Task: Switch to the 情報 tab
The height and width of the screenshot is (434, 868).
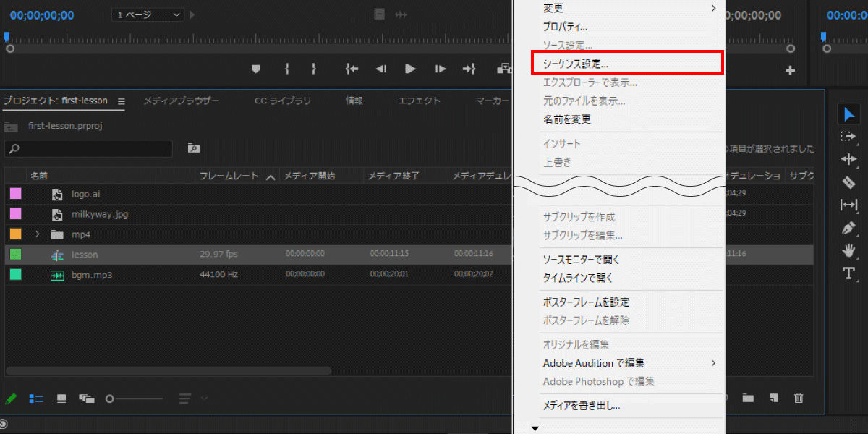Action: (x=354, y=101)
